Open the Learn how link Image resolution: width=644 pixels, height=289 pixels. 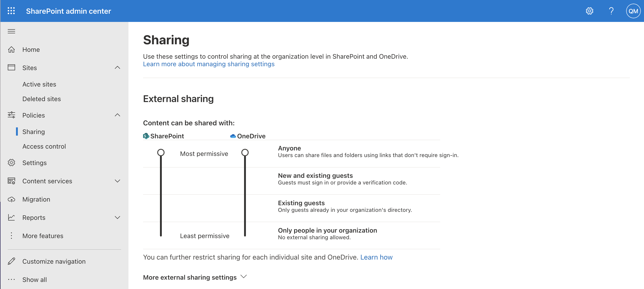376,257
